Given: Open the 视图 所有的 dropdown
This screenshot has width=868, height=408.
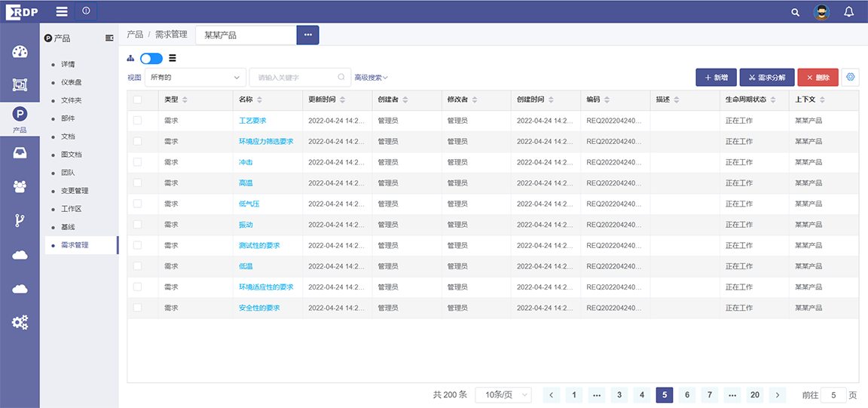Looking at the screenshot, I should pos(195,78).
